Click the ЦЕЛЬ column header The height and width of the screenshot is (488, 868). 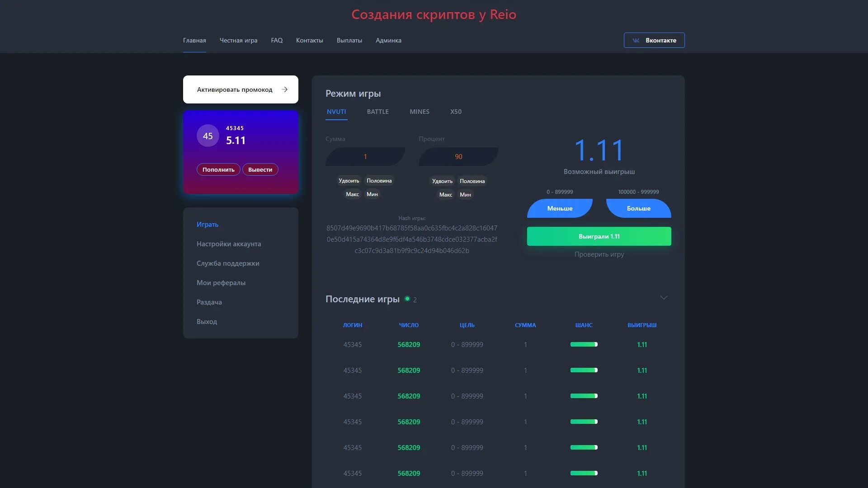point(467,325)
